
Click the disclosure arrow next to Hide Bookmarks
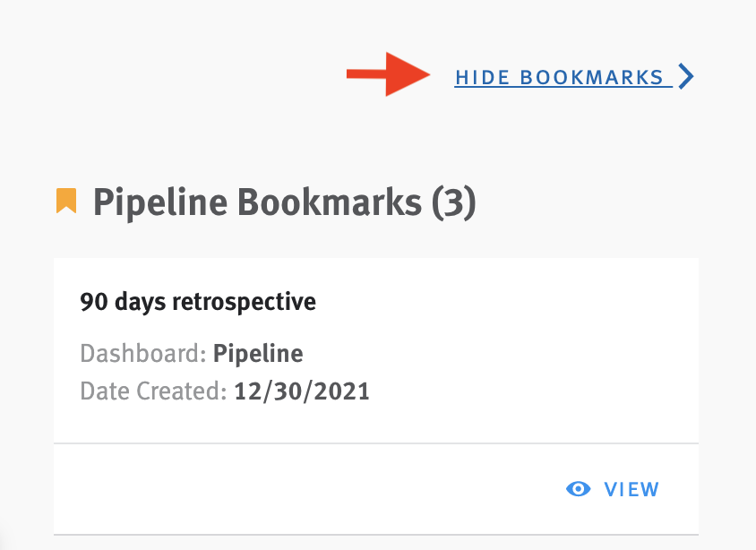688,76
